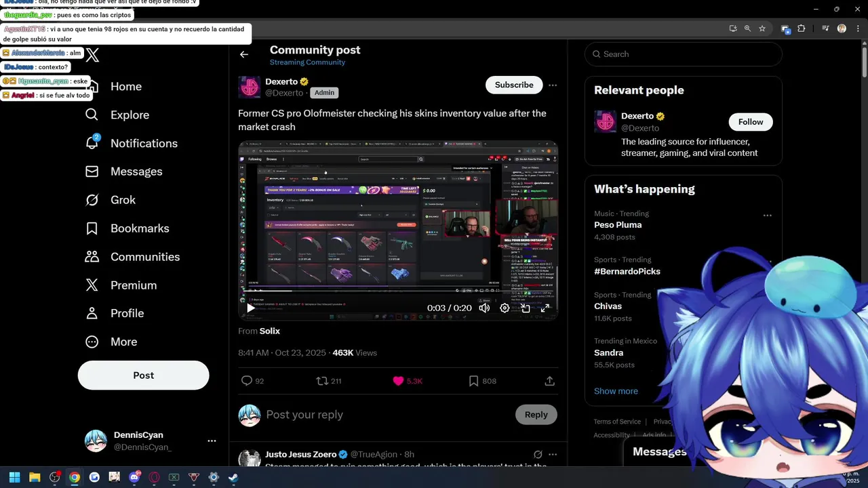
Task: Open video settings gear
Action: tap(505, 308)
